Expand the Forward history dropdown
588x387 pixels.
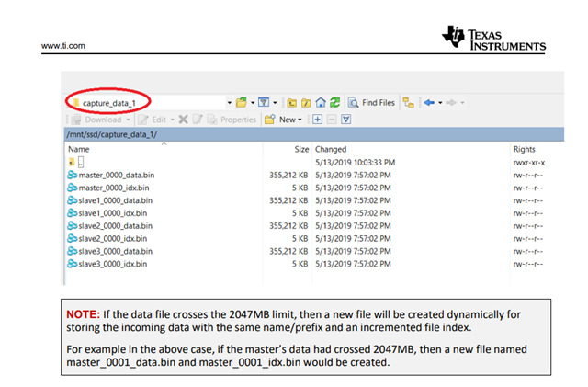[462, 102]
